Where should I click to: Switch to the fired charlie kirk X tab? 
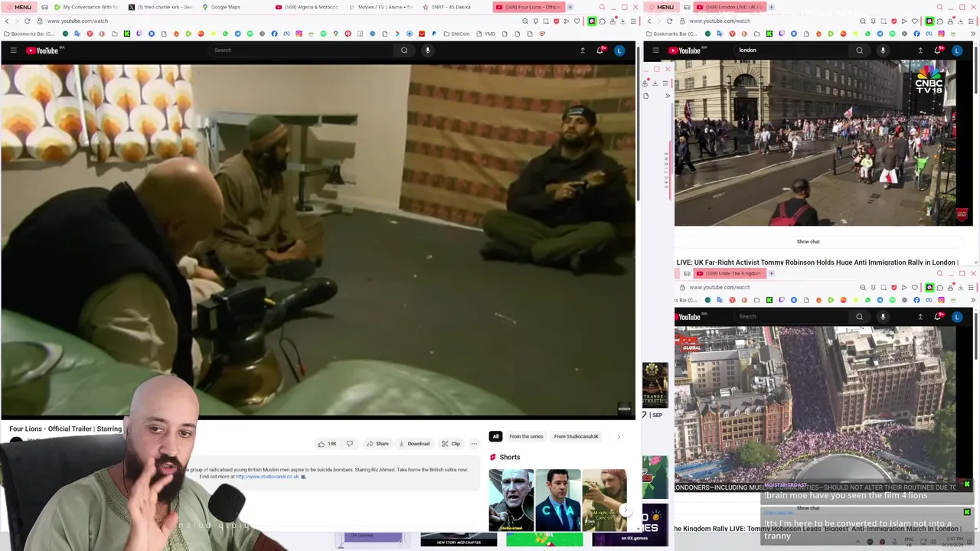tap(159, 7)
